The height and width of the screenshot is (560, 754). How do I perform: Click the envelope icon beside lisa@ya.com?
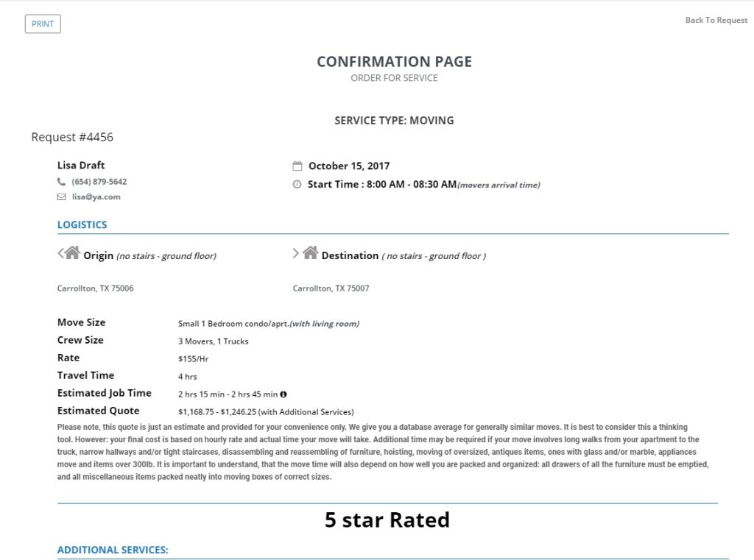(62, 197)
